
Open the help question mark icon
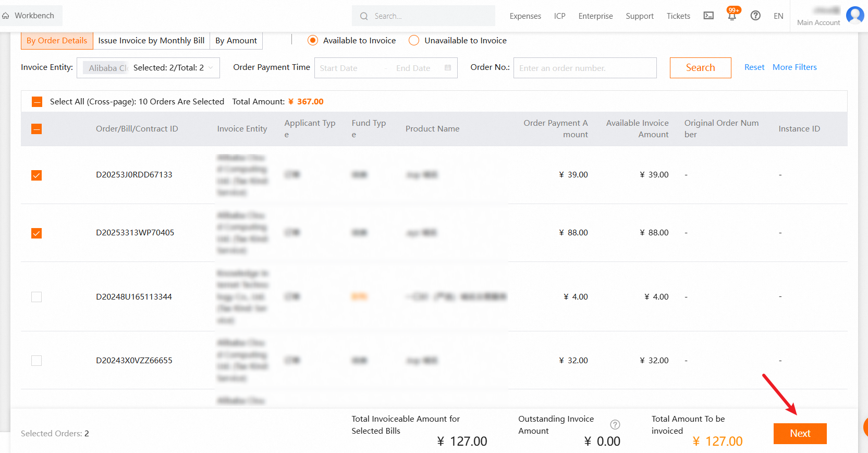755,16
